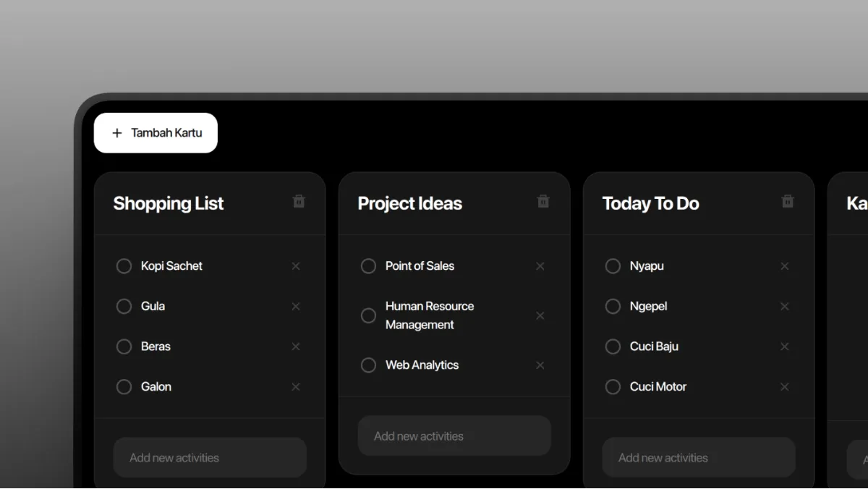
Task: Remove the Galon item with its X
Action: pos(296,387)
